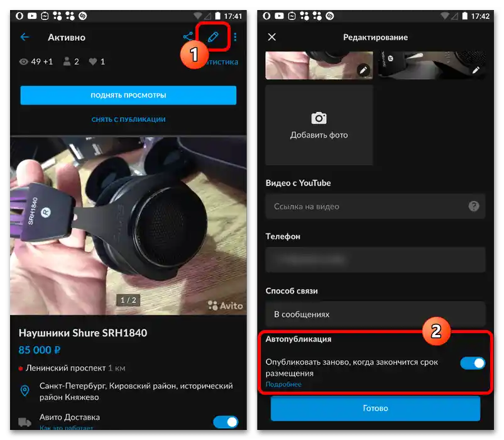This screenshot has height=440, width=504.
Task: Tap the Санкт-Петербург, Кировский район address text
Action: [136, 391]
